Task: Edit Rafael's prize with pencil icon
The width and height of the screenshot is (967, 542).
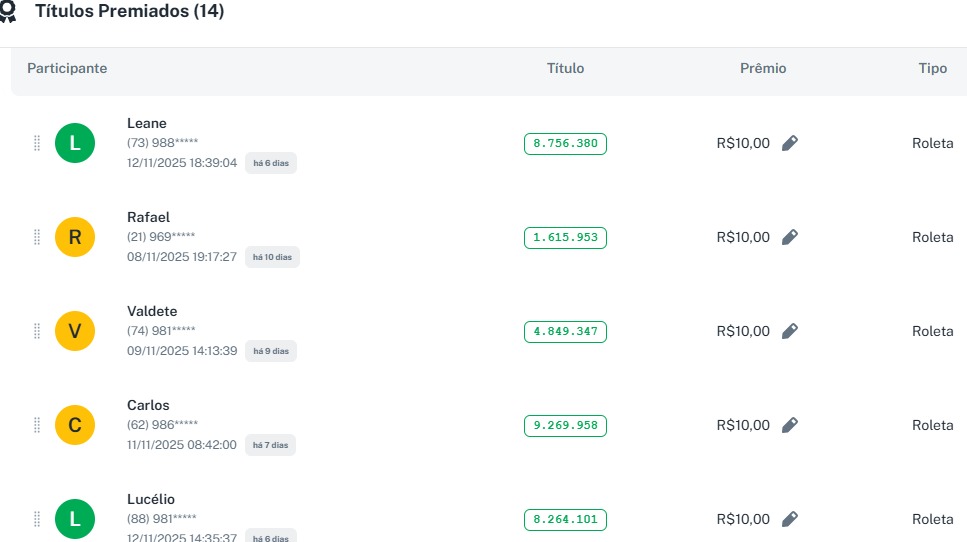Action: pos(790,237)
